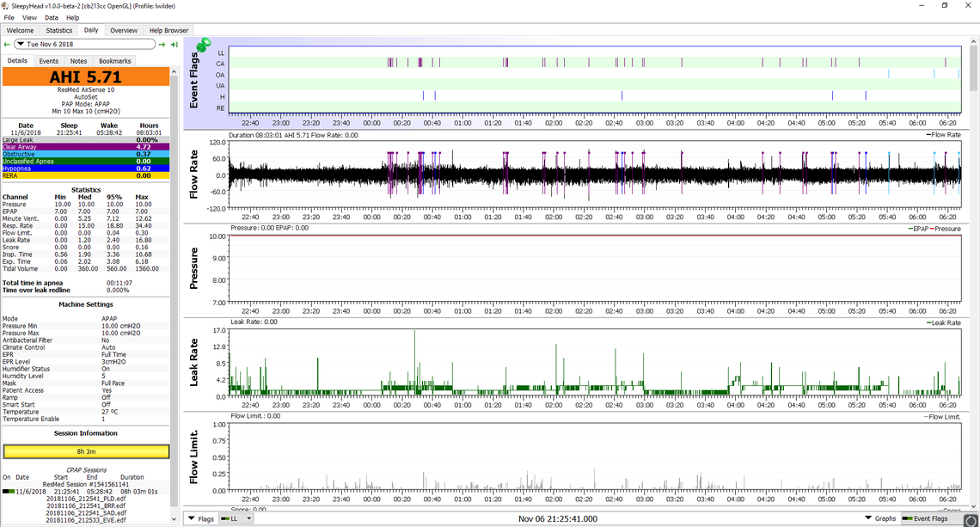Toggle the session on/off bar for 11/6/2018
This screenshot has height=527, width=980.
tap(8, 491)
